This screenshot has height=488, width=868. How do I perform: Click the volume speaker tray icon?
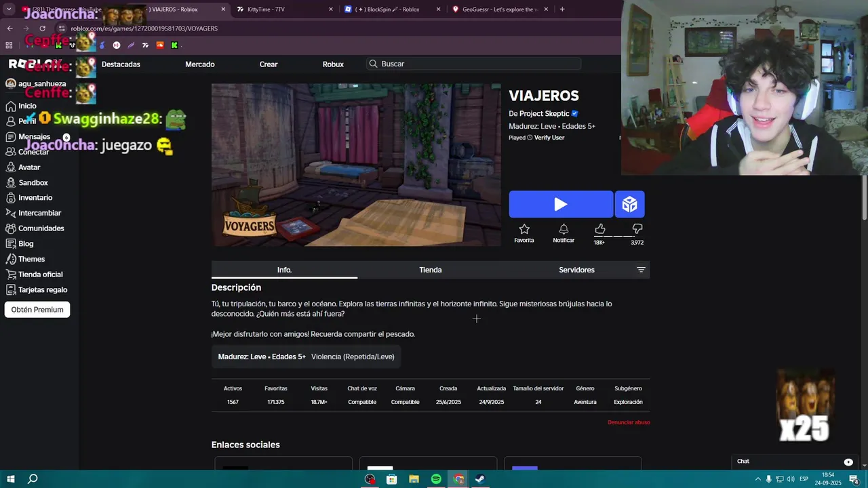[790, 479]
